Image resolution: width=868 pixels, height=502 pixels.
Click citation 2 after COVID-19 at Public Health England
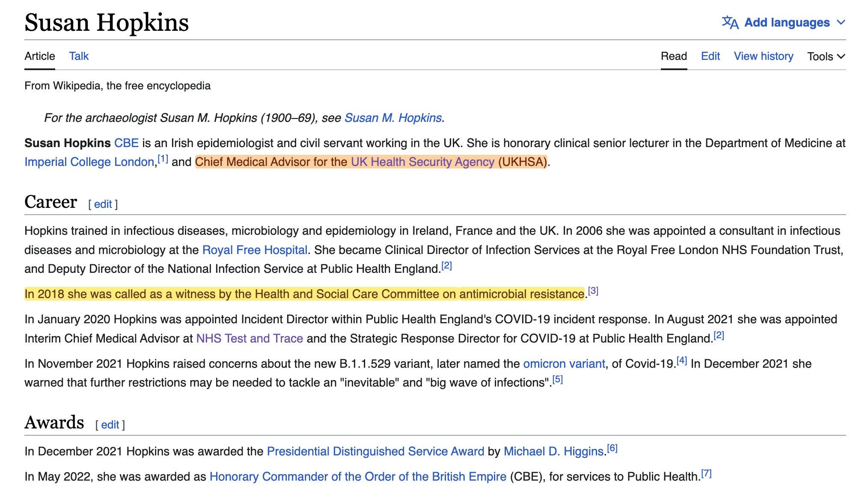click(x=719, y=335)
